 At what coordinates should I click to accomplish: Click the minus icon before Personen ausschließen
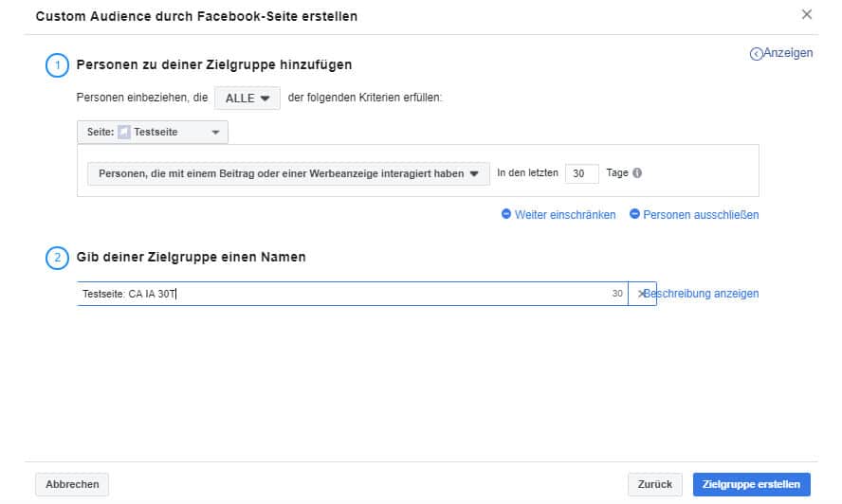(634, 214)
